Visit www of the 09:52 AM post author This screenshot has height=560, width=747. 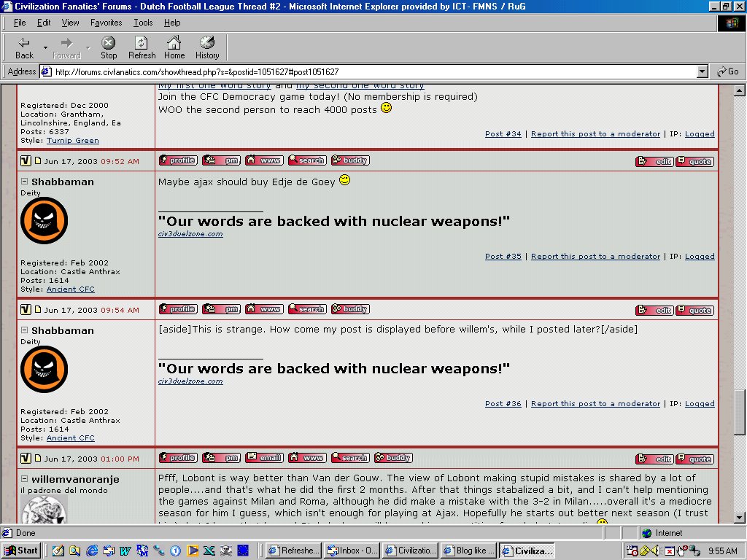click(264, 160)
